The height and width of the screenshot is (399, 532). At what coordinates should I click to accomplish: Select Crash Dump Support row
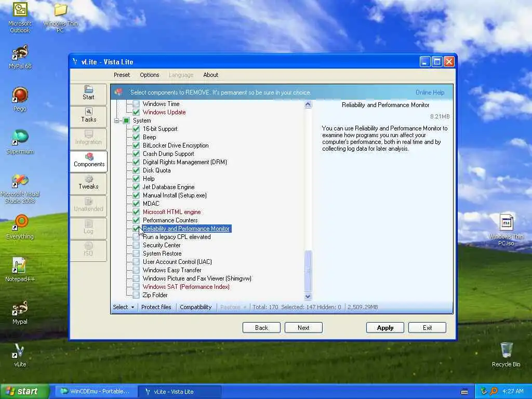[168, 154]
